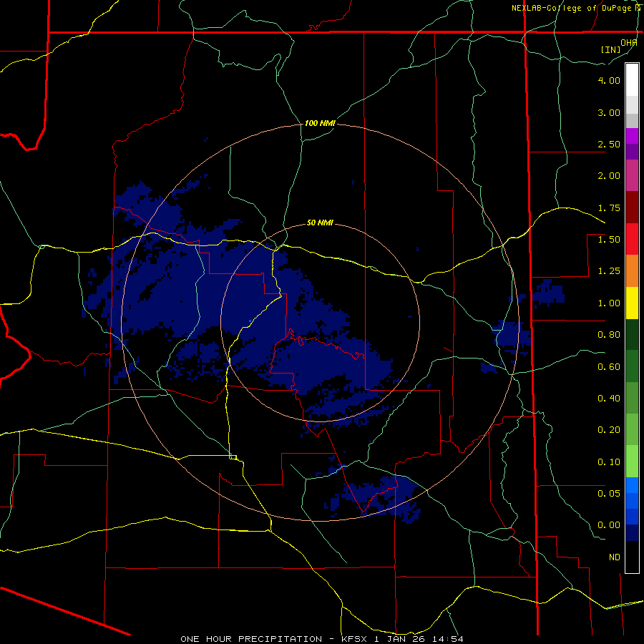The image size is (644, 644).
Task: Pick the dark red swatch near 1.75
Action: pos(632,208)
